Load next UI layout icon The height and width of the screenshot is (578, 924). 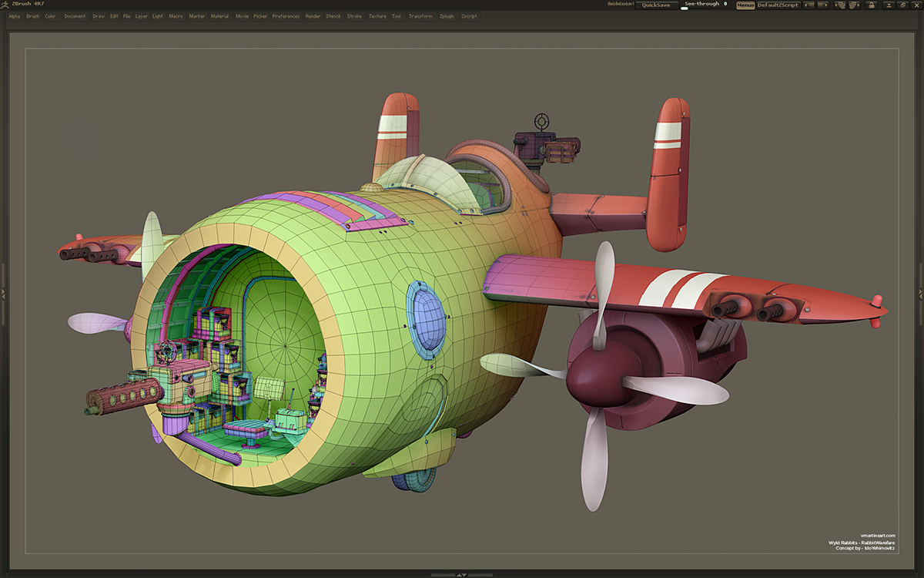tap(853, 5)
